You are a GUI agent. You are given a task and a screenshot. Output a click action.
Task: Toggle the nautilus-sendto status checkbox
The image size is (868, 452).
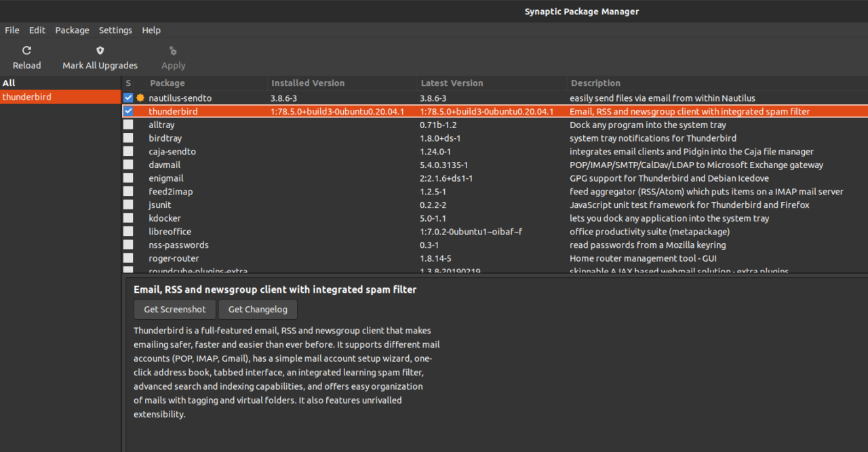pos(128,98)
